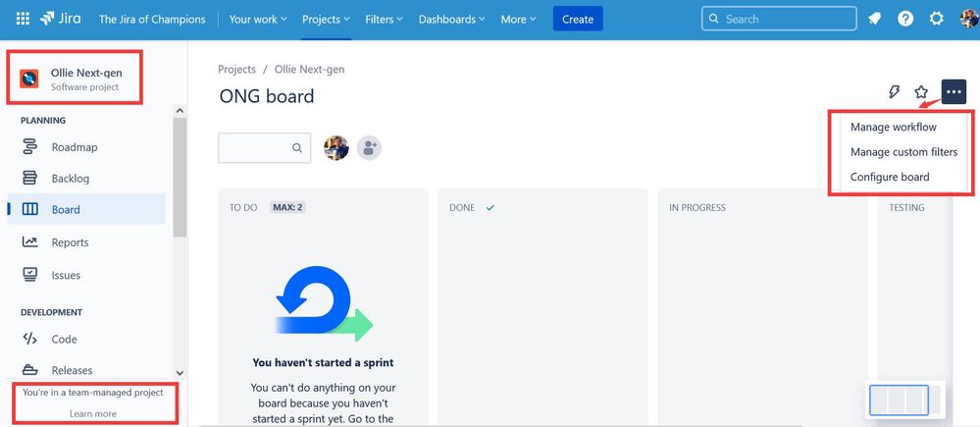The image size is (980, 427).
Task: Click the search magnifier in board filter
Action: point(297,148)
